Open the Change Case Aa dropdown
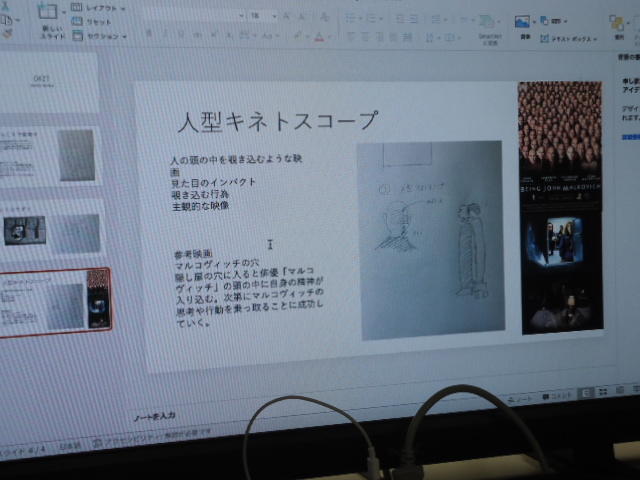This screenshot has height=480, width=640. [268, 36]
